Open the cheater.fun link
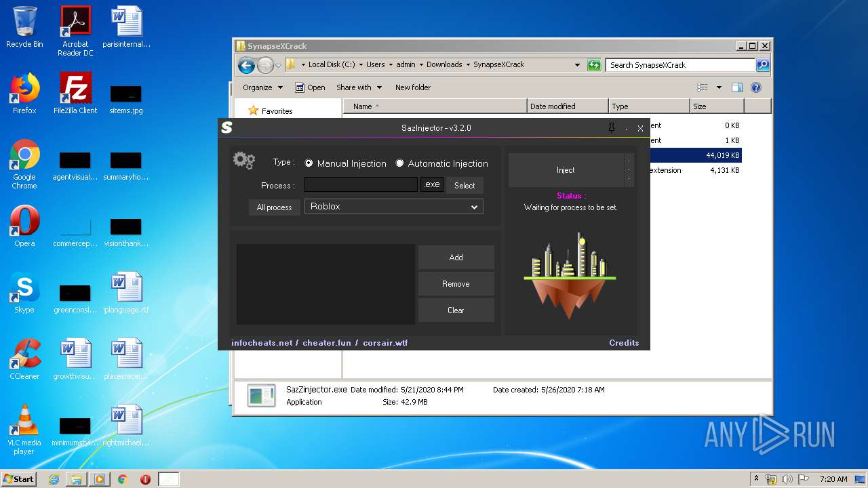The height and width of the screenshot is (488, 868). tap(327, 343)
